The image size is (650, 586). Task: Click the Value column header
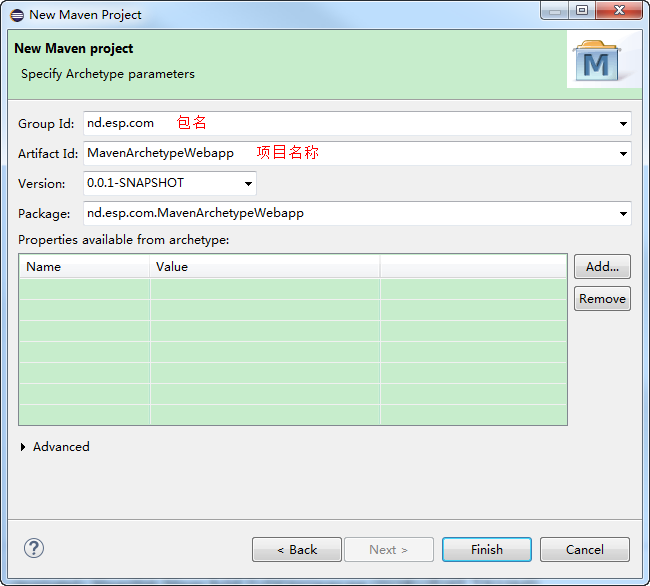coord(264,266)
